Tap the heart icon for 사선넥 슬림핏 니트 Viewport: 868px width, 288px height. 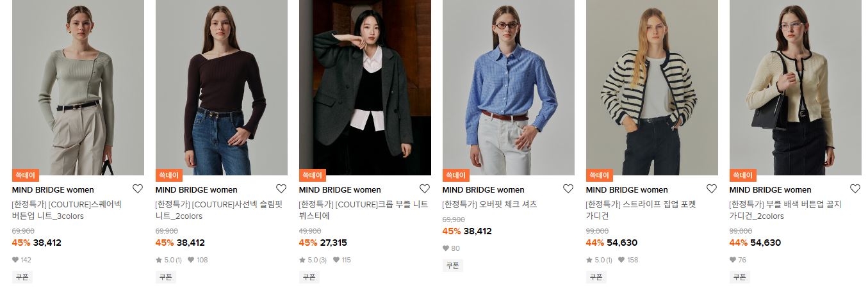point(281,189)
